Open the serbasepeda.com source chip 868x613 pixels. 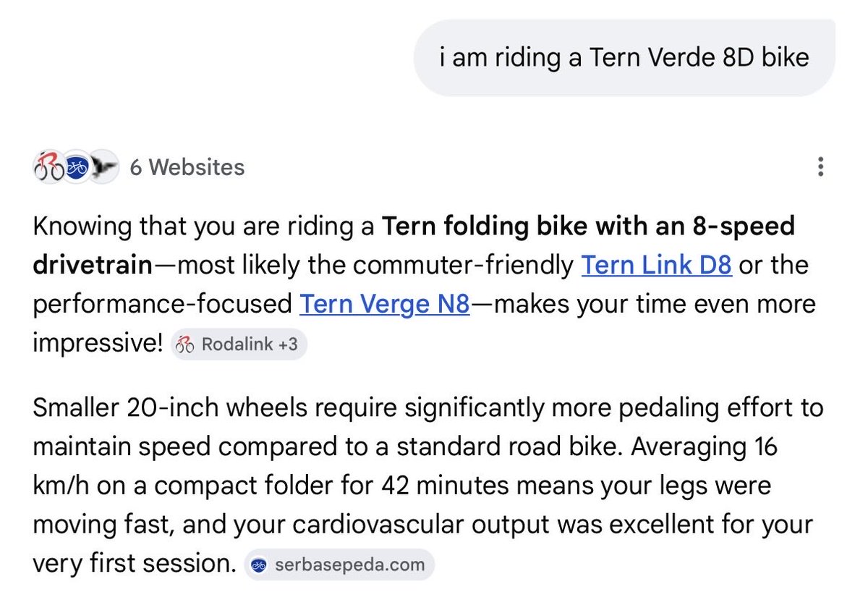click(340, 565)
